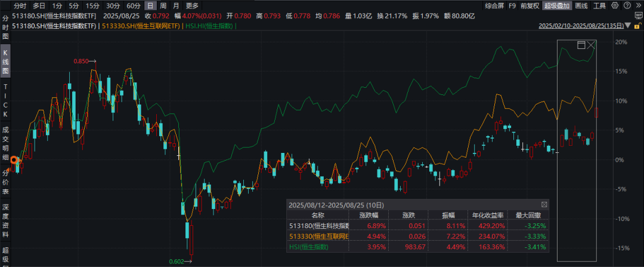Click the orange circle marker at chart start

[x=14, y=161]
